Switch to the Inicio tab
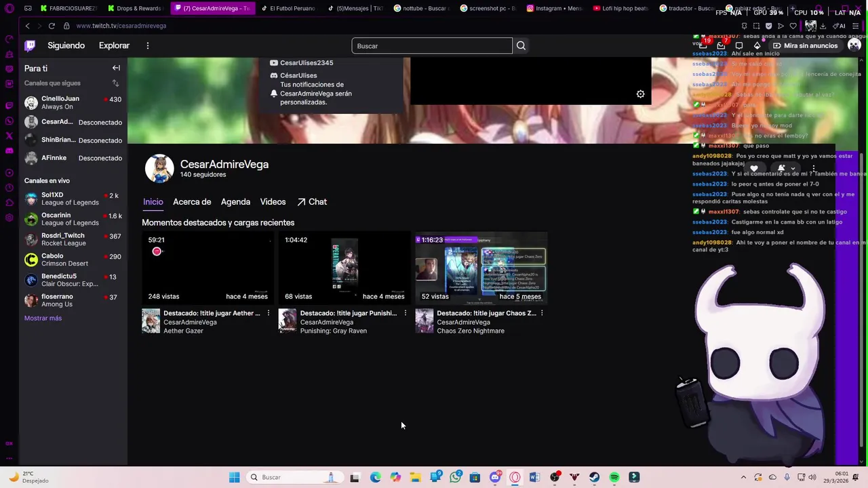868x488 pixels. (153, 202)
